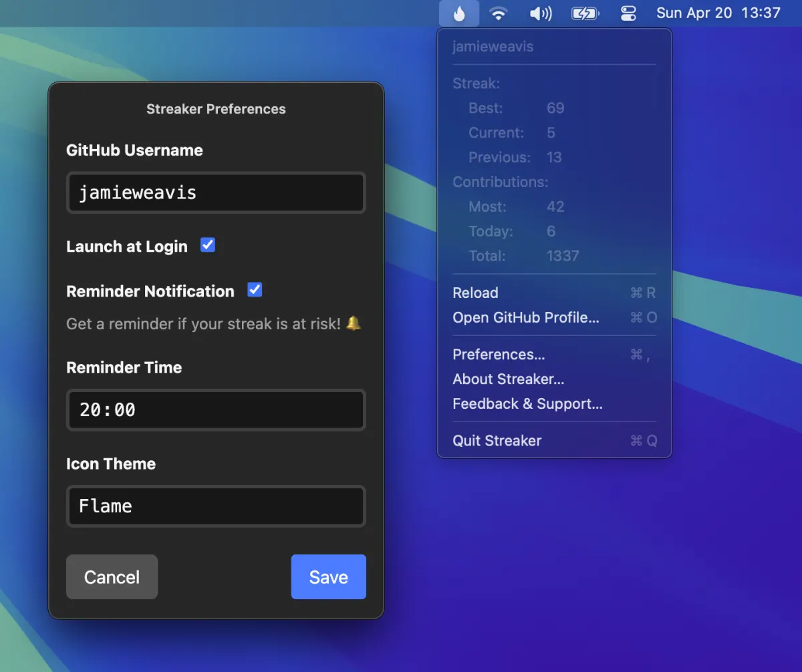Open the Reminder Time 20:00 picker
The width and height of the screenshot is (802, 672).
[216, 409]
